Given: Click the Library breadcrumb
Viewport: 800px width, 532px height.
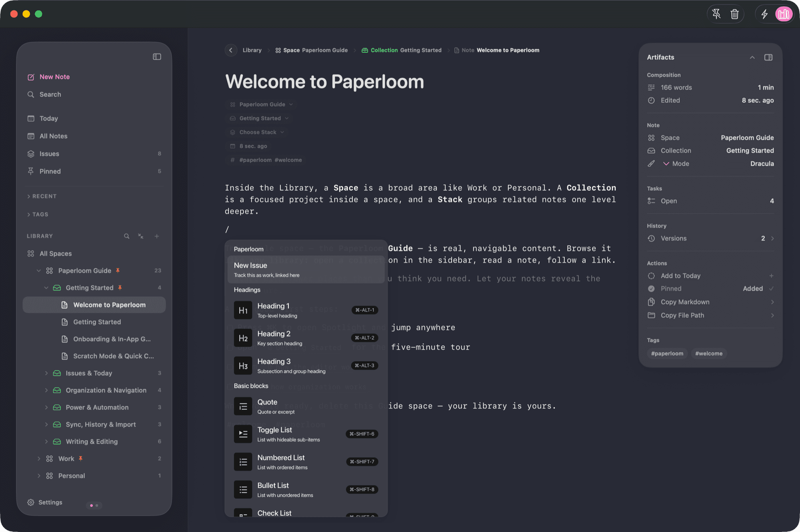Looking at the screenshot, I should click(252, 50).
